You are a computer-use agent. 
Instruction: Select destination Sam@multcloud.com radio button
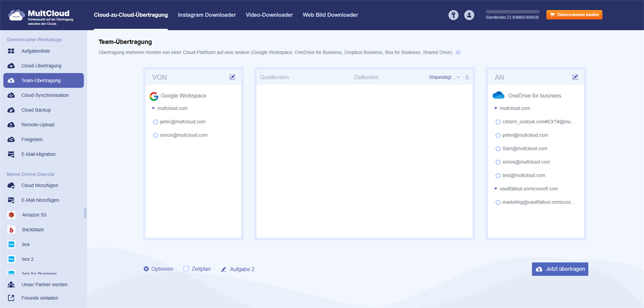coord(498,149)
